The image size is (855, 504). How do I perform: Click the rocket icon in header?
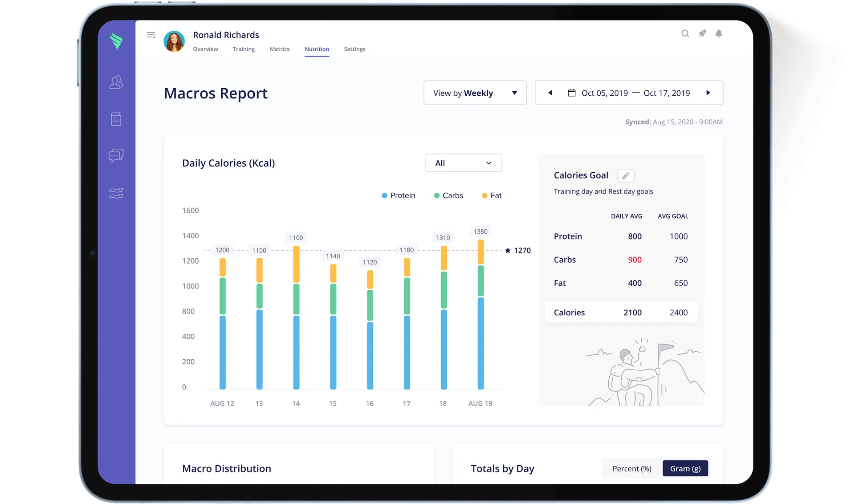pyautogui.click(x=702, y=33)
